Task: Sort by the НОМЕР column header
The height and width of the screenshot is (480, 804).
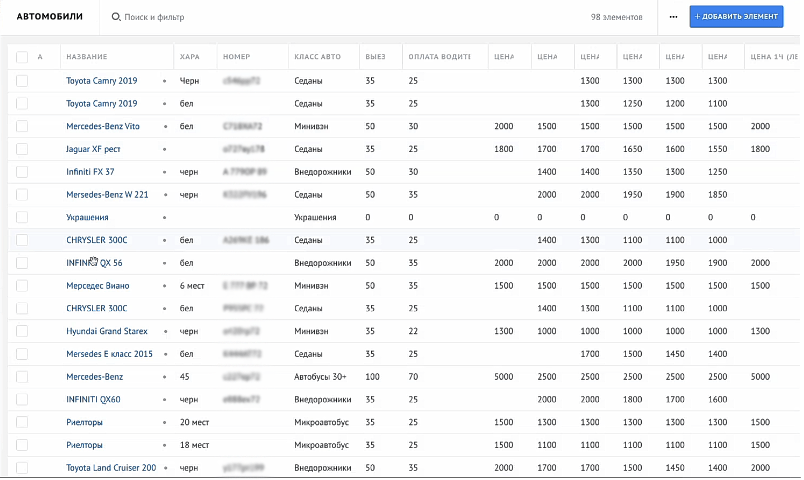Action: (236, 57)
